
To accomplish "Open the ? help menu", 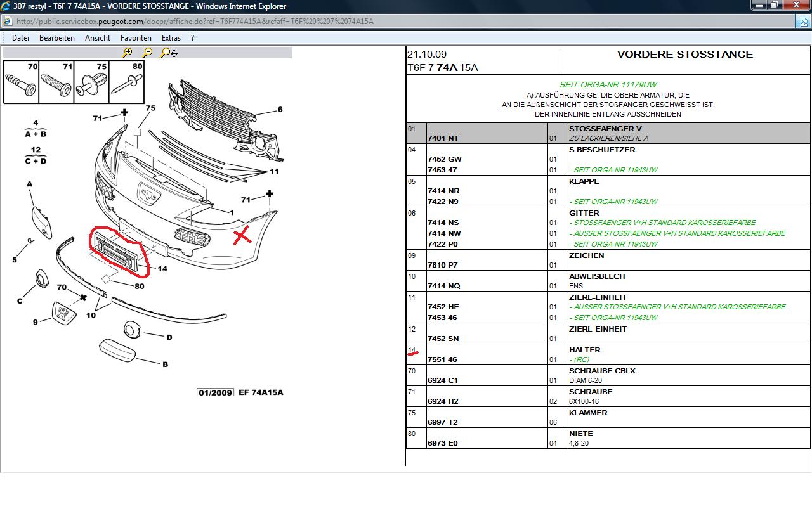I will coord(192,38).
